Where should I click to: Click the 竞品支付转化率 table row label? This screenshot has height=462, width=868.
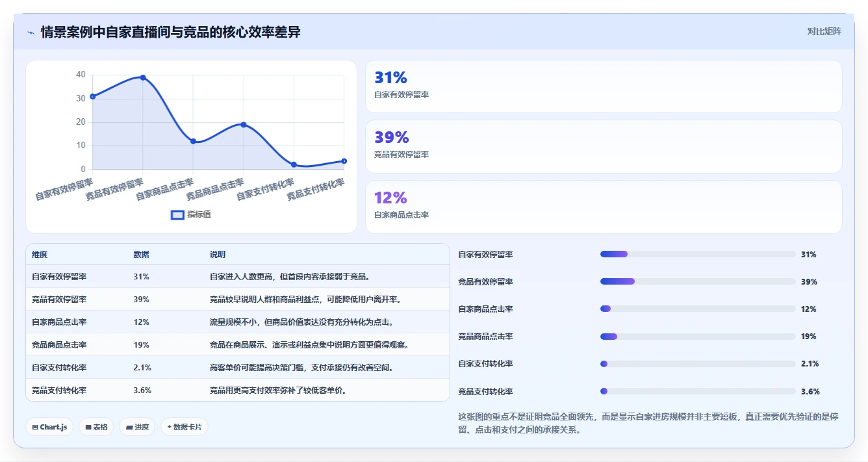click(x=59, y=391)
